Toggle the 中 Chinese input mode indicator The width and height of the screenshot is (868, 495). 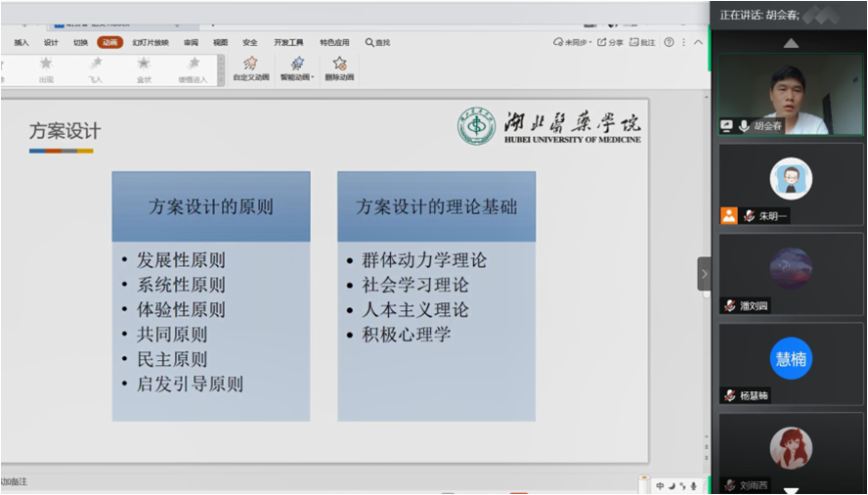point(661,485)
